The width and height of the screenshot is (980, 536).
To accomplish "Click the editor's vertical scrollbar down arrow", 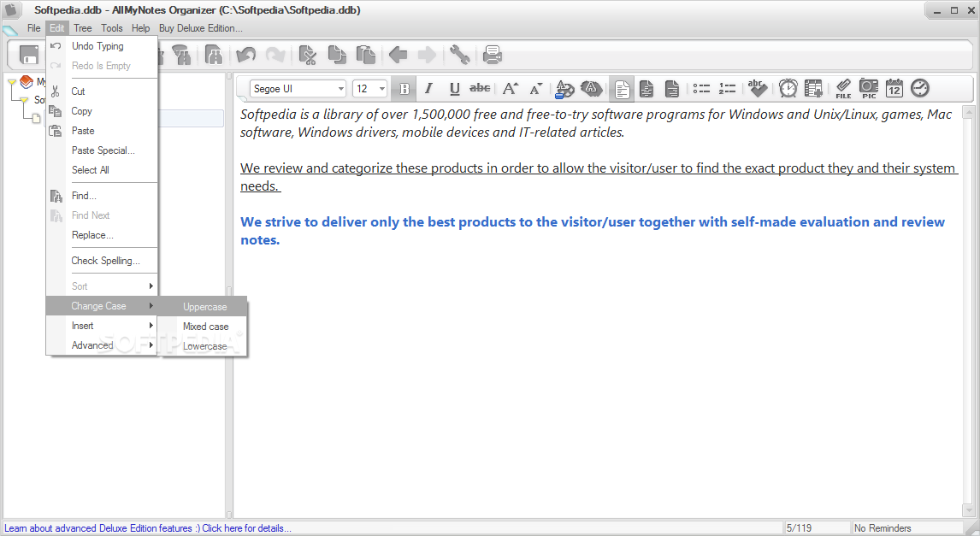I will (969, 510).
